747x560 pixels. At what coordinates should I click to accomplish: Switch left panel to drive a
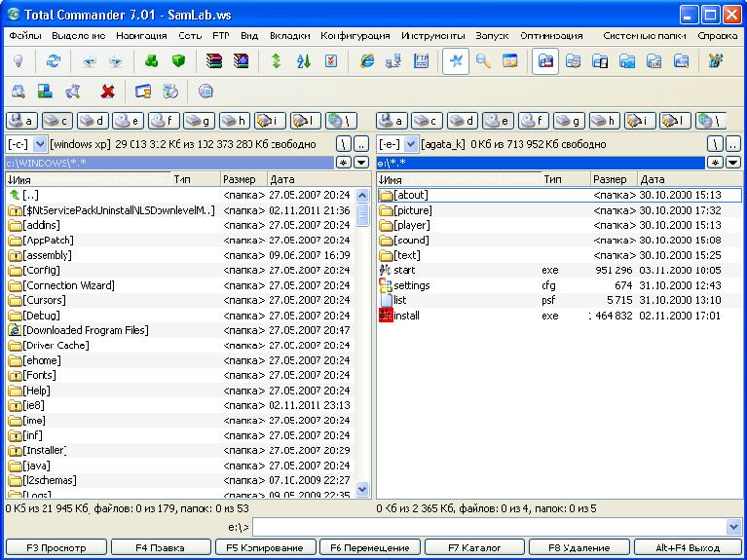point(22,121)
